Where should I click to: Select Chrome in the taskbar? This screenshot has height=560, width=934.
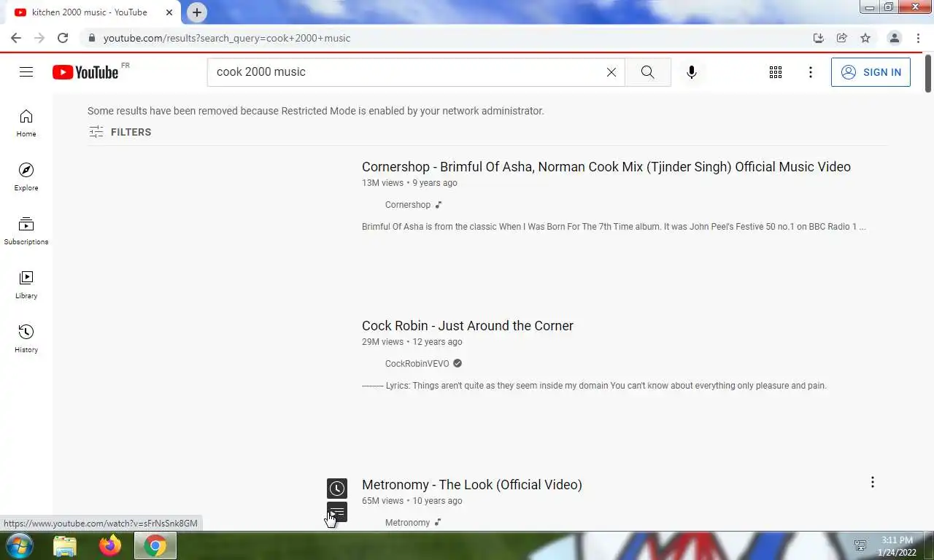[155, 545]
